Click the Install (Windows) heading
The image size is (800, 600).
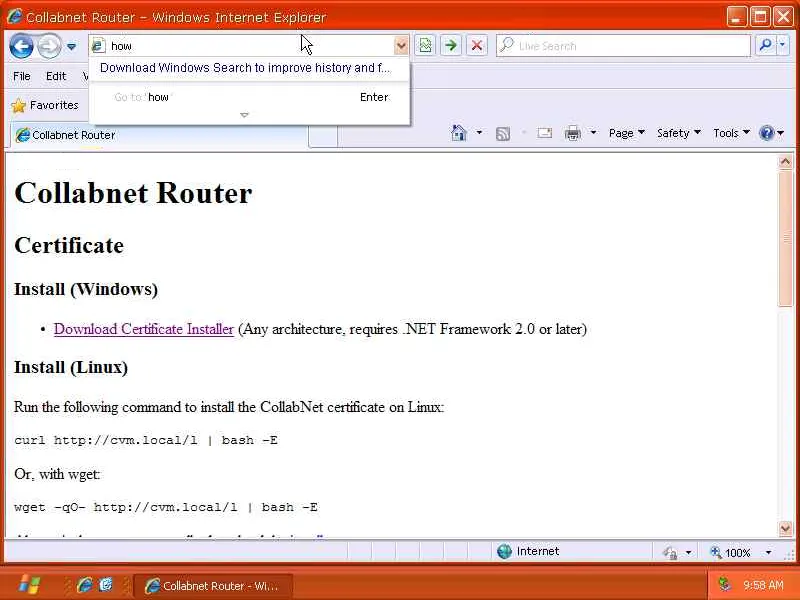[86, 289]
